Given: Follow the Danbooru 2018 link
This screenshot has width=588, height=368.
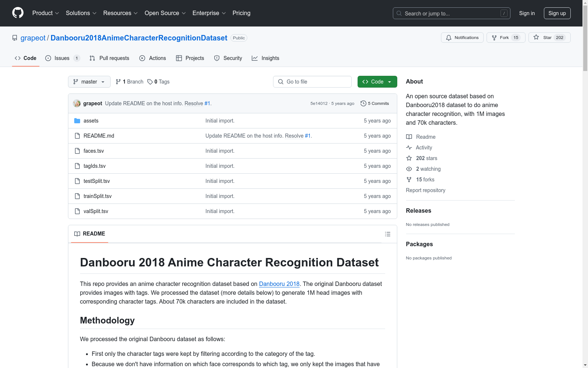Looking at the screenshot, I should pos(279,284).
